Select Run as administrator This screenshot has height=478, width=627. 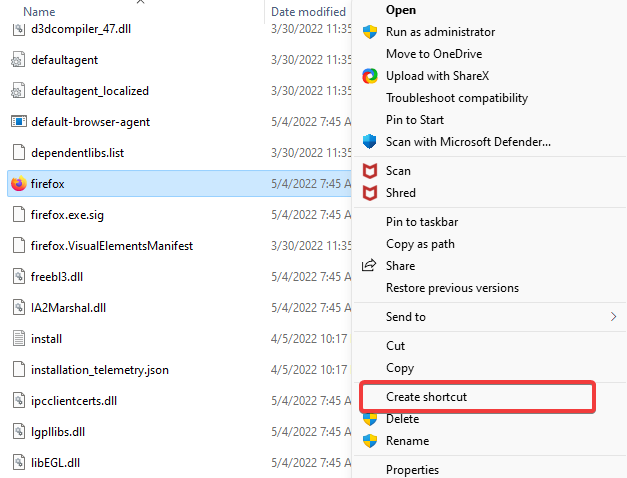click(x=440, y=32)
